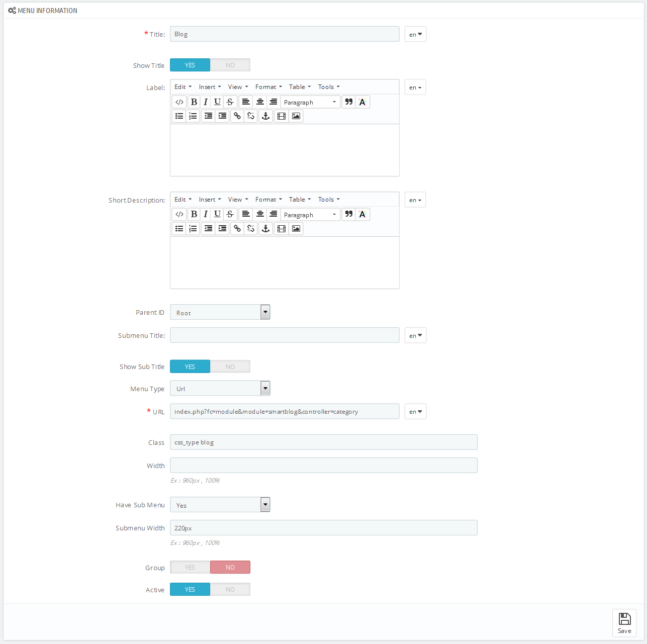The height and width of the screenshot is (644, 647).
Task: Open the Title language selector
Action: pos(416,34)
